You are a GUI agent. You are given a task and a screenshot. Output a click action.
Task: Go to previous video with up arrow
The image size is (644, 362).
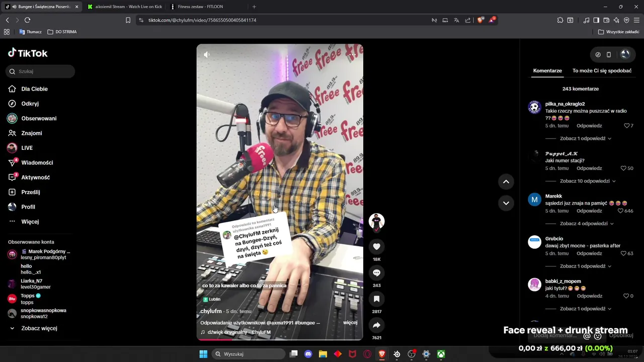point(506,182)
